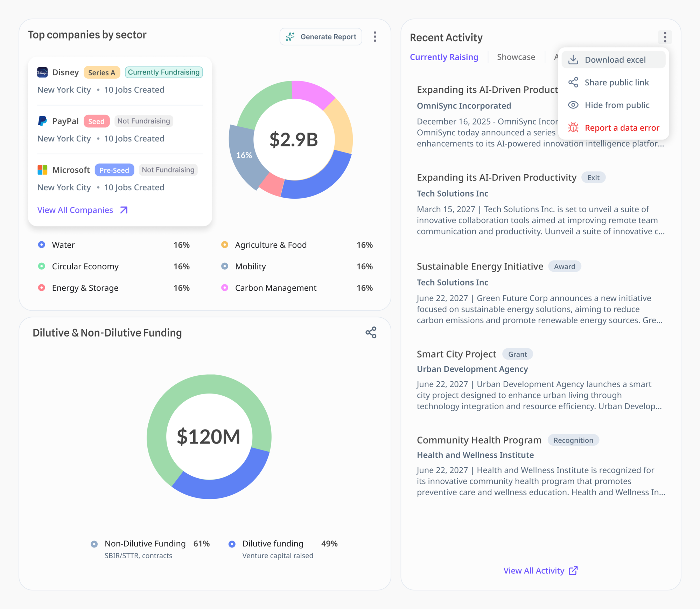Open the Disney company name

pos(65,72)
